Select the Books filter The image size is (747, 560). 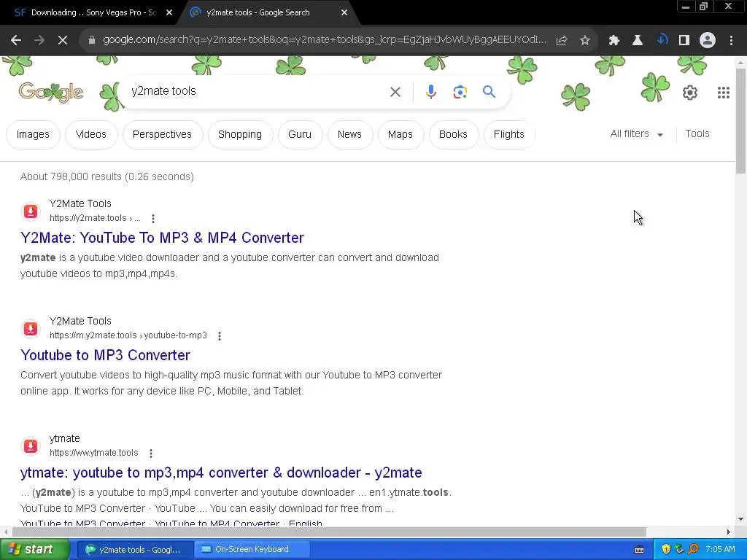pyautogui.click(x=453, y=135)
